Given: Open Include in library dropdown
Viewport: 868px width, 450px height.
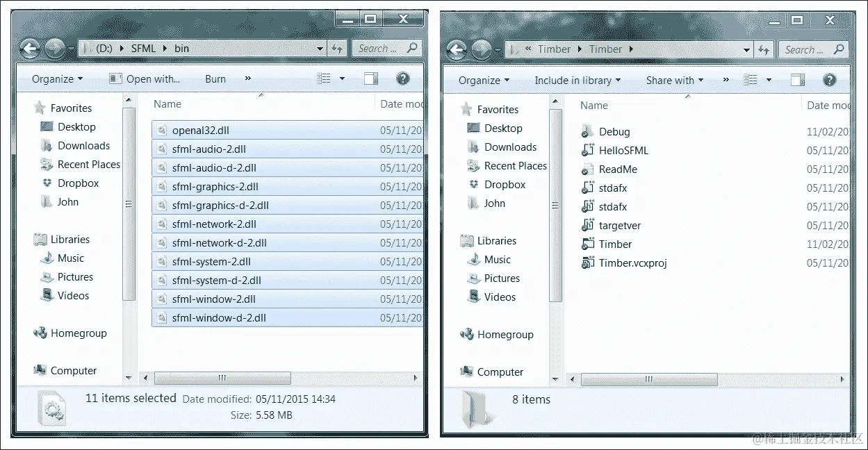Looking at the screenshot, I should coord(578,81).
